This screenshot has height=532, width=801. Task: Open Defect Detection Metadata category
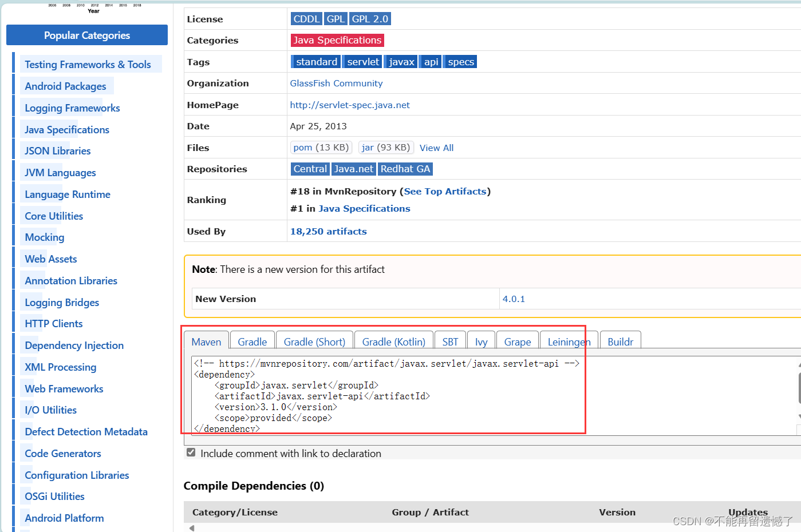86,431
